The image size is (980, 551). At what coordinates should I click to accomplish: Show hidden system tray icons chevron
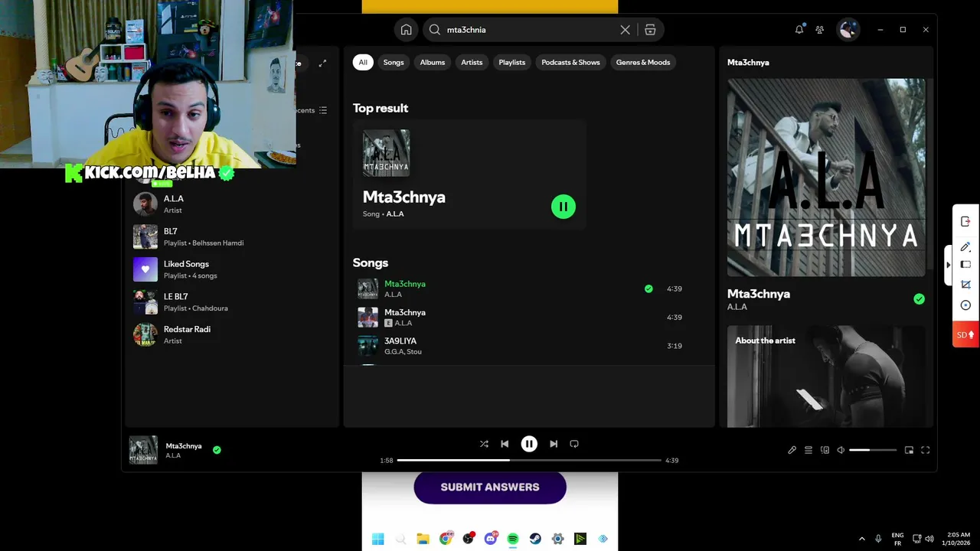(862, 539)
